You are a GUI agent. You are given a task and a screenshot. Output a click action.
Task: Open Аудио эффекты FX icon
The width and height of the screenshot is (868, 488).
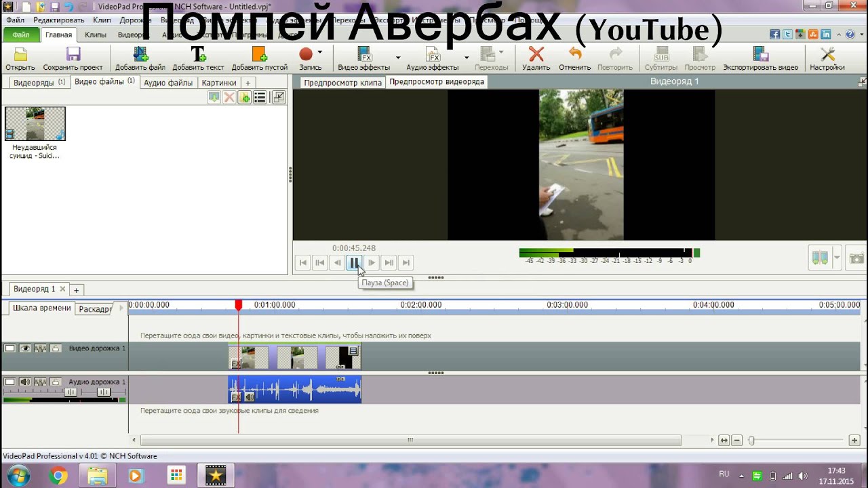click(x=433, y=54)
